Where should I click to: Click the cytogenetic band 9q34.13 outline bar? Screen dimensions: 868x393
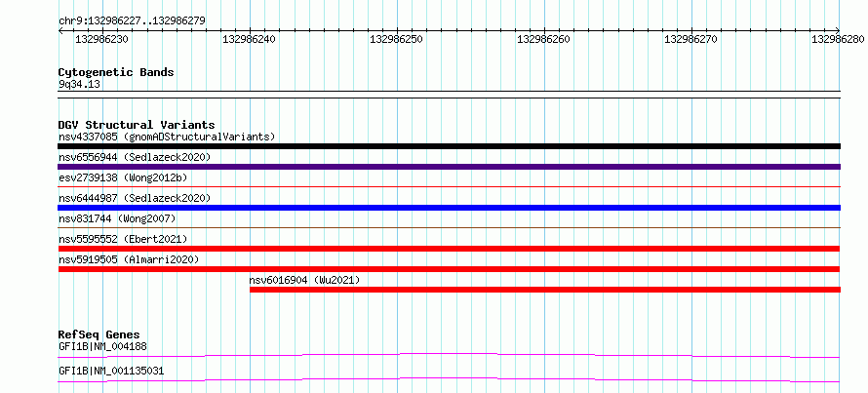coord(449,95)
